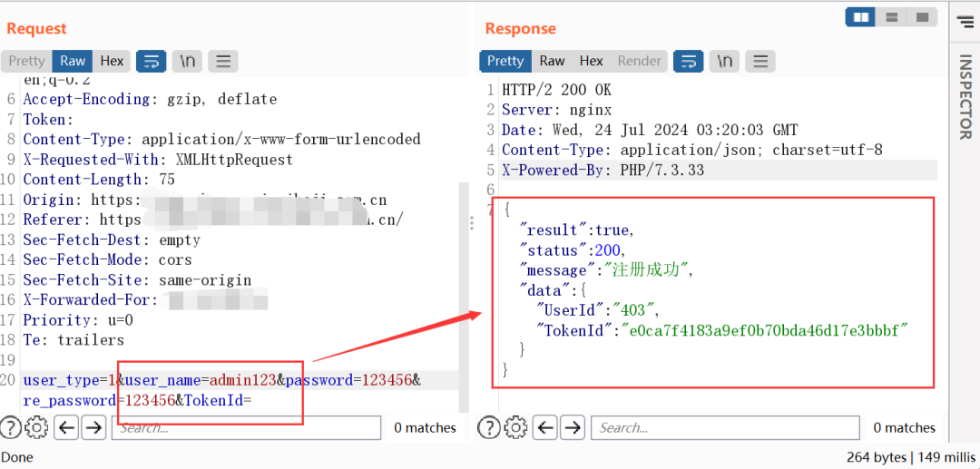Click the HTTP/2 200 OK status line
The height and width of the screenshot is (469, 980).
tap(556, 90)
